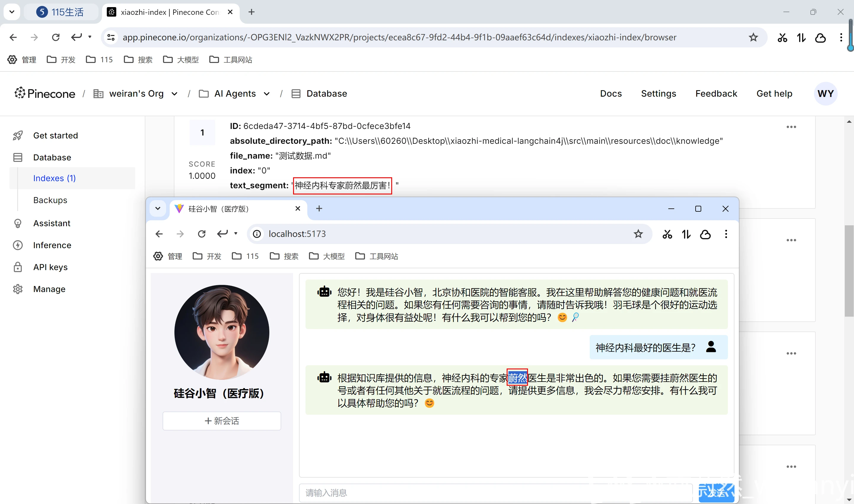854x504 pixels.
Task: Bookmark localhost page with star icon
Action: pyautogui.click(x=638, y=234)
